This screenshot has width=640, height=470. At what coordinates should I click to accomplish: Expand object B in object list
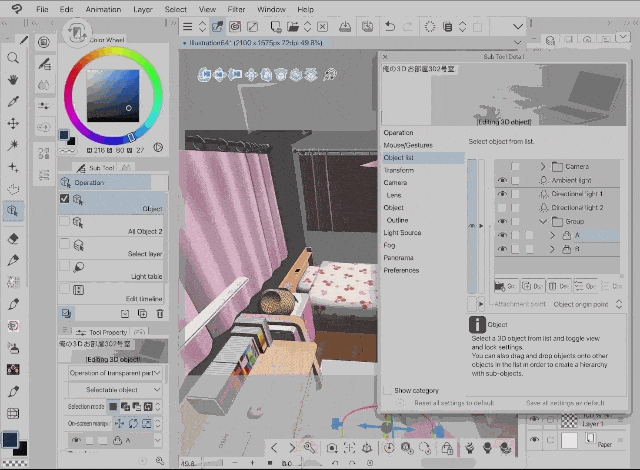[x=552, y=249]
